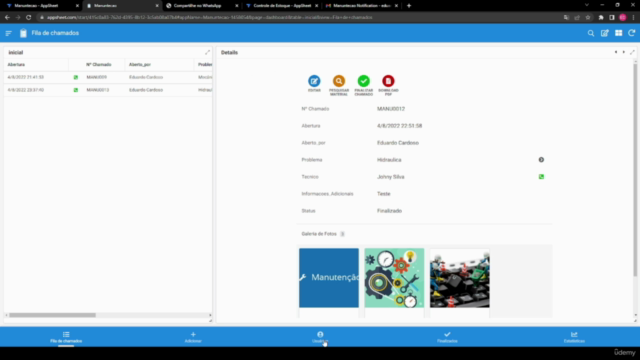Sort by the Aberto_por column header
The height and width of the screenshot is (360, 640).
coord(140,64)
